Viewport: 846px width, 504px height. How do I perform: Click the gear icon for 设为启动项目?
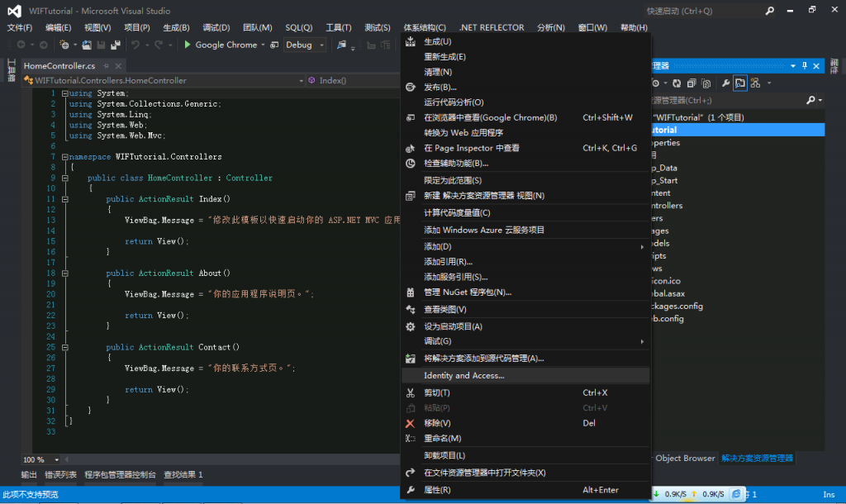(x=410, y=326)
